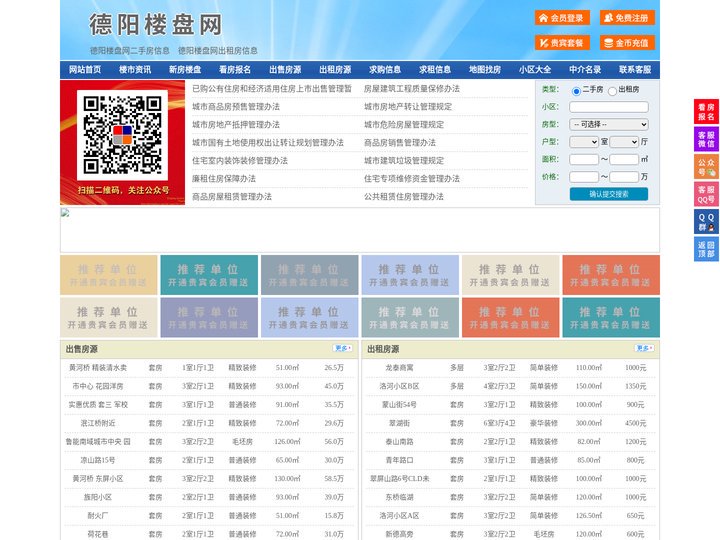This screenshot has height=540, width=720.
Task: Open the 市中心 花园洋房 sale listing
Action: (x=98, y=386)
